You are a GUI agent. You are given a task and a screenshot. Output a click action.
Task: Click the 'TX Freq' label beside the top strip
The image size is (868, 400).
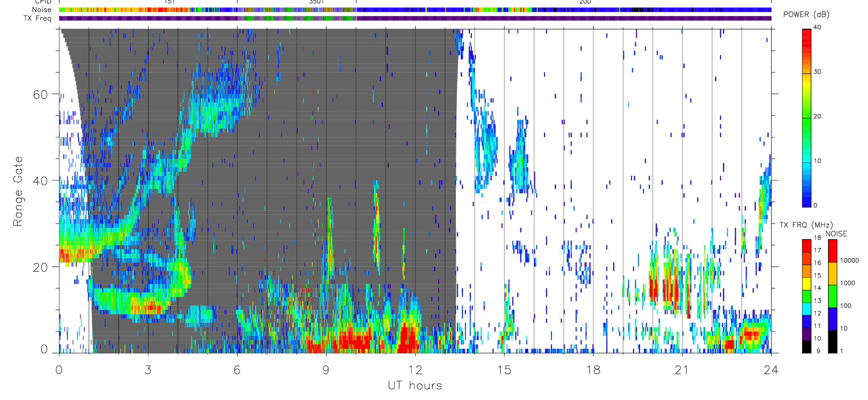click(37, 18)
